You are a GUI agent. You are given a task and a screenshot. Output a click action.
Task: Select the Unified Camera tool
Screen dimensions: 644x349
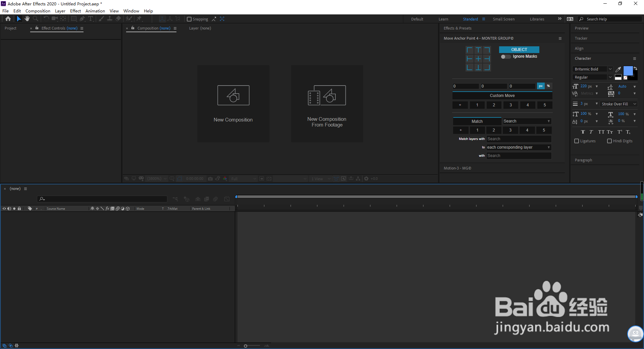pyautogui.click(x=55, y=19)
